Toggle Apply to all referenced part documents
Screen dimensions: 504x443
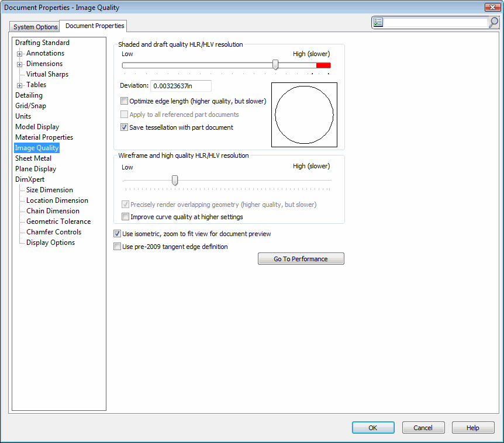(x=124, y=115)
